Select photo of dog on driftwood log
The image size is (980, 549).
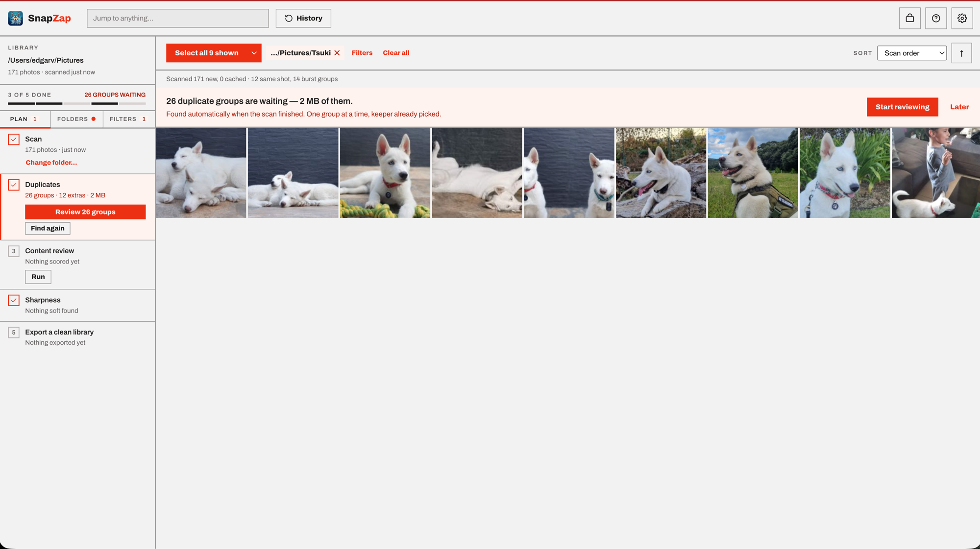pyautogui.click(x=661, y=173)
